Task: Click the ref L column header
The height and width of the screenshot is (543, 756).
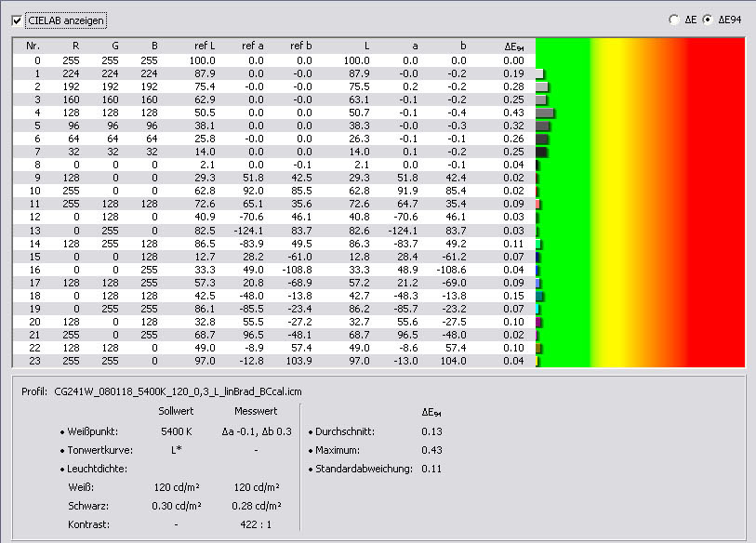Action: click(x=205, y=46)
